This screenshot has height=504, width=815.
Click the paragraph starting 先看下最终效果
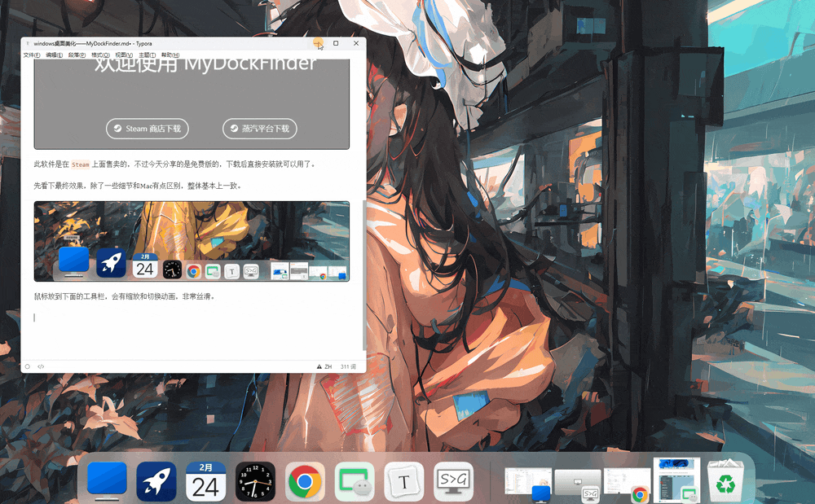tap(138, 186)
